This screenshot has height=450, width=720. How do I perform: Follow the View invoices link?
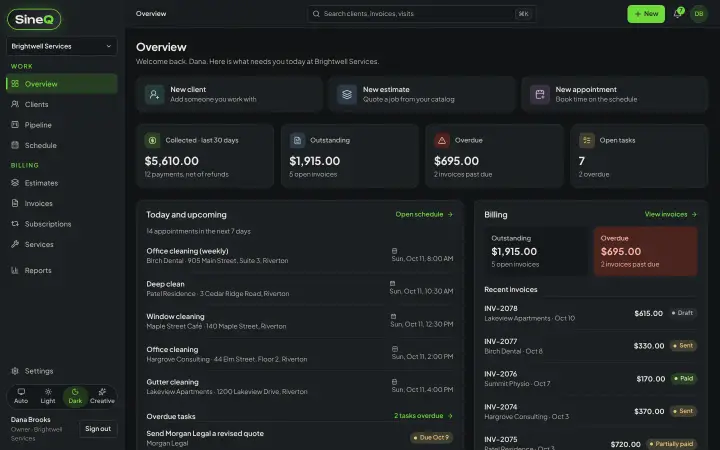(x=670, y=214)
